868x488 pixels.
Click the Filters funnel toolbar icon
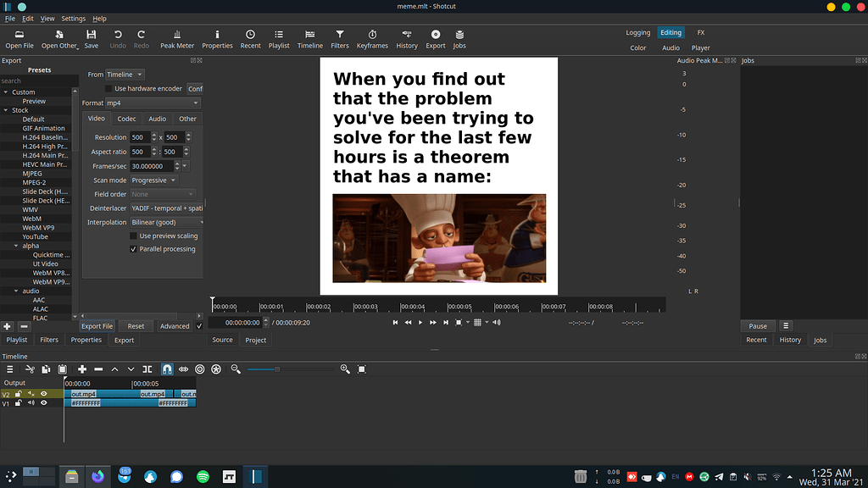click(340, 39)
